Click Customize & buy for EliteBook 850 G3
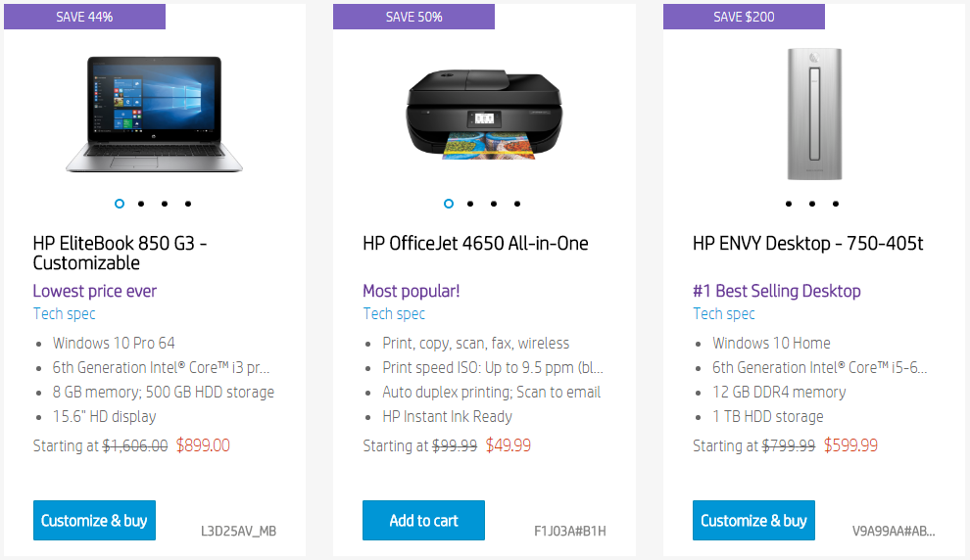 pos(94,521)
